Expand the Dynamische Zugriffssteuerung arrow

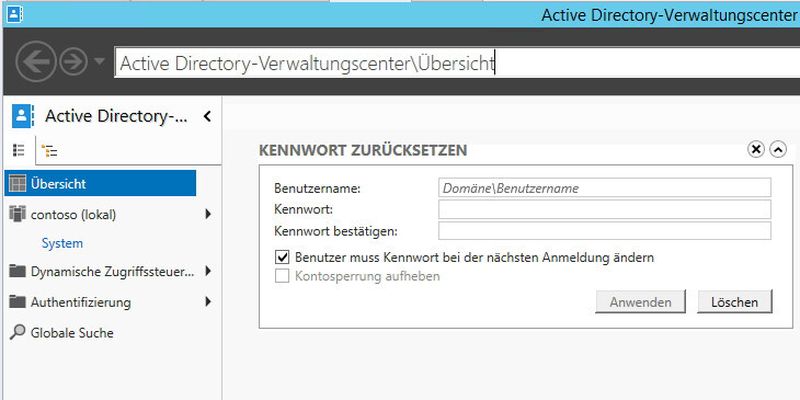[x=208, y=271]
